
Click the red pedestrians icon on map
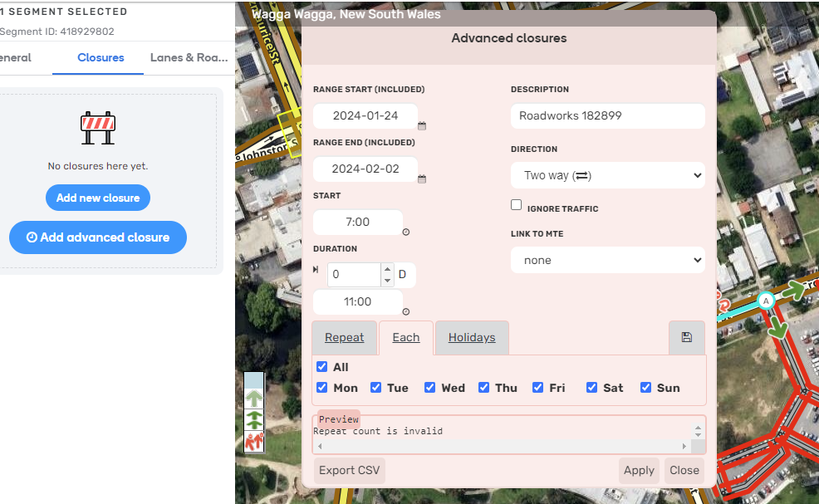coord(254,442)
